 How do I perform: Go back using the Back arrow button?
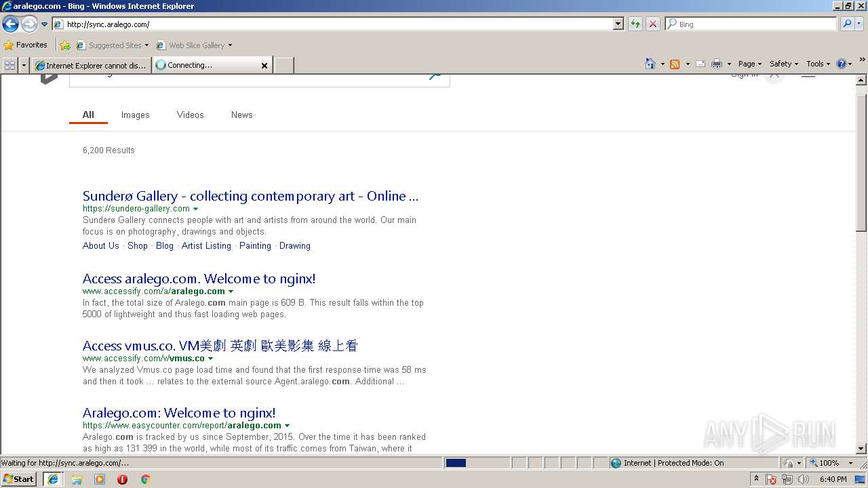[x=10, y=24]
